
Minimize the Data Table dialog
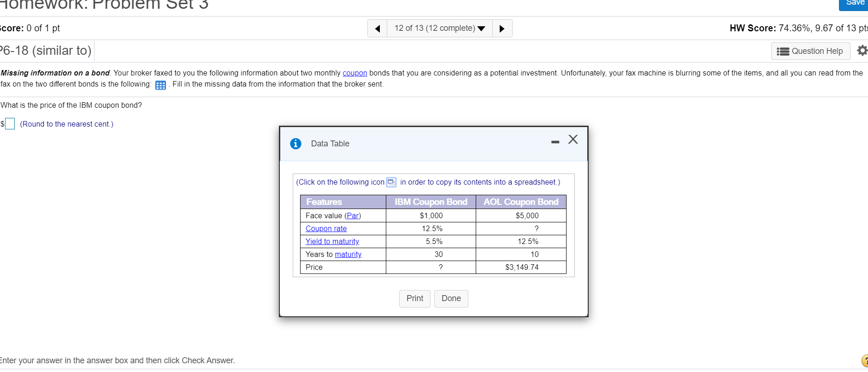click(x=555, y=142)
